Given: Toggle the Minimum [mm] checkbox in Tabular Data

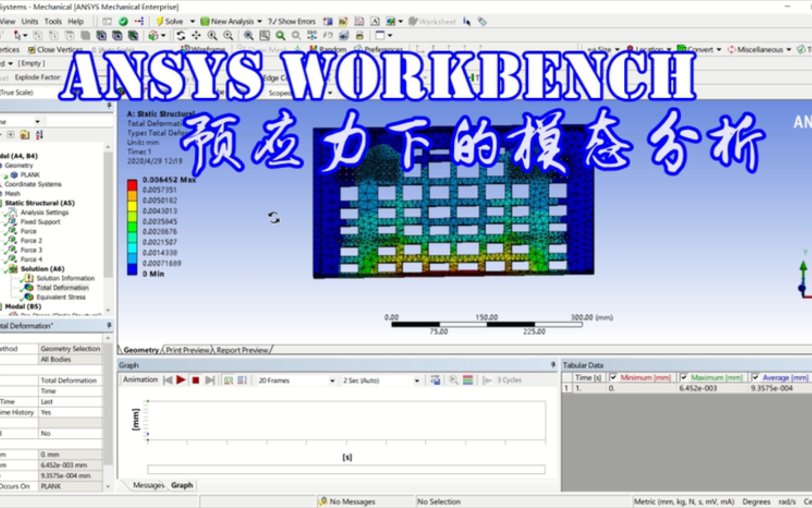Looking at the screenshot, I should (x=614, y=377).
